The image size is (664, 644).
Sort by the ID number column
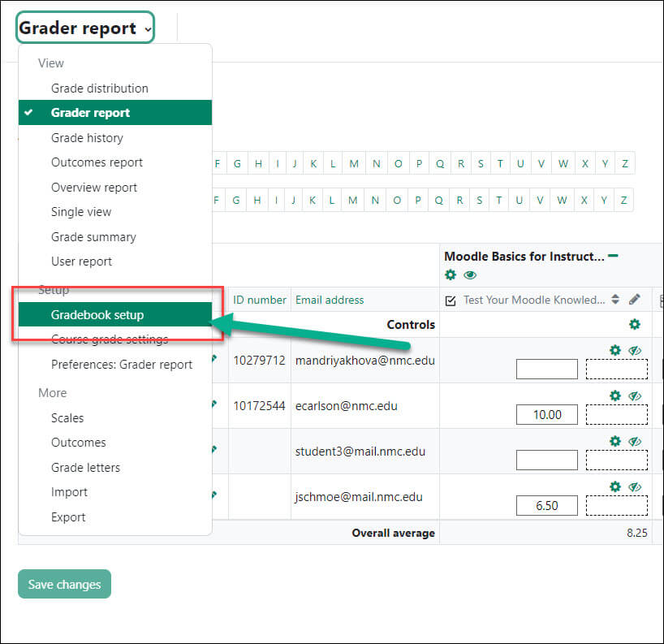tap(260, 300)
